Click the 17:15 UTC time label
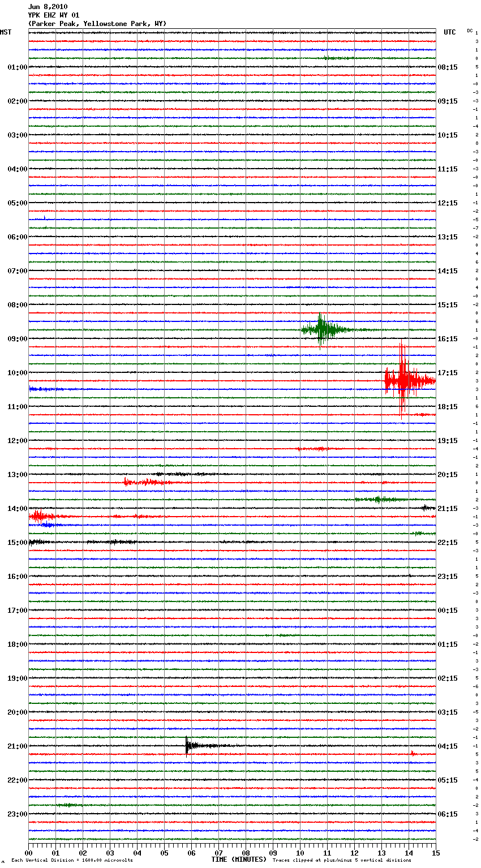The width and height of the screenshot is (481, 868). pyautogui.click(x=448, y=373)
